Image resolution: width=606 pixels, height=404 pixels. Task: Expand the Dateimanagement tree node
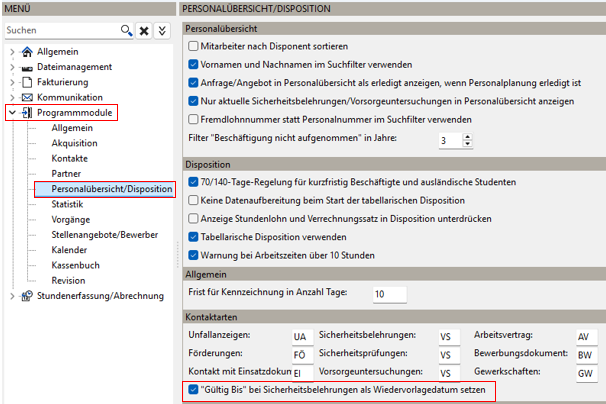12,67
